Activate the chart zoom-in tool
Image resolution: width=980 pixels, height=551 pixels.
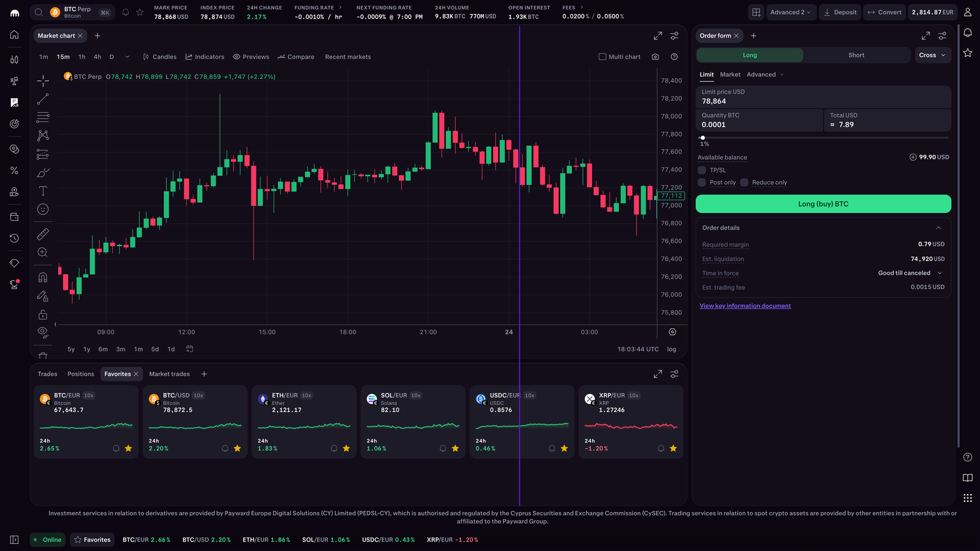43,253
